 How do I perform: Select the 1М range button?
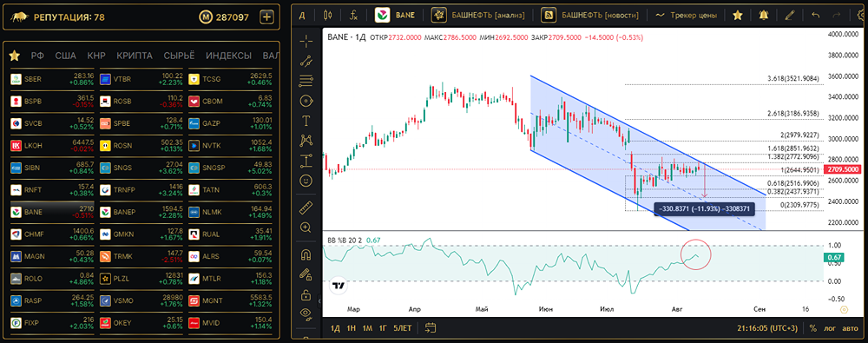click(367, 328)
